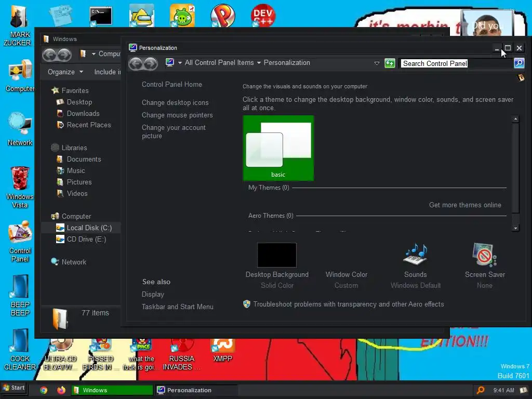Click the Forward arrow in Personalization window
The height and width of the screenshot is (399, 532).
coord(151,63)
